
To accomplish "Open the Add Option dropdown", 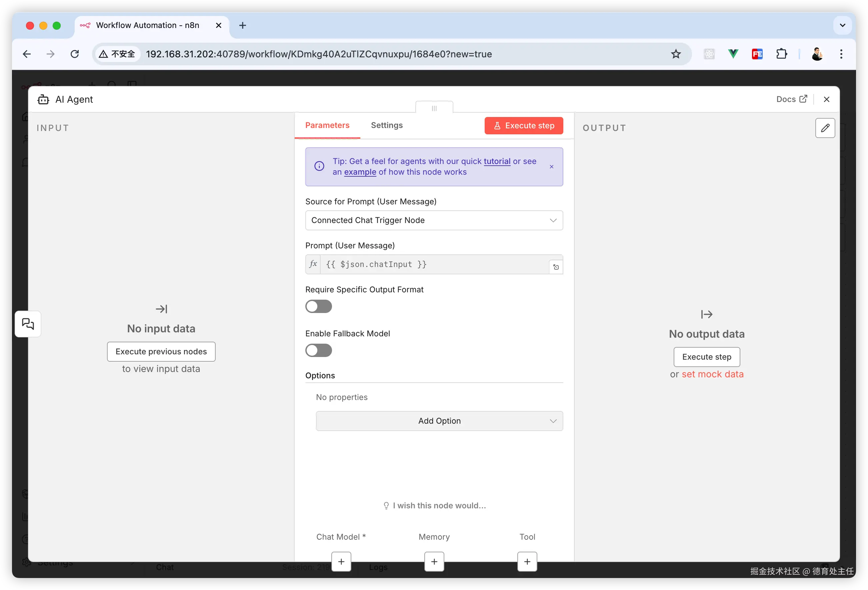I will pyautogui.click(x=439, y=421).
